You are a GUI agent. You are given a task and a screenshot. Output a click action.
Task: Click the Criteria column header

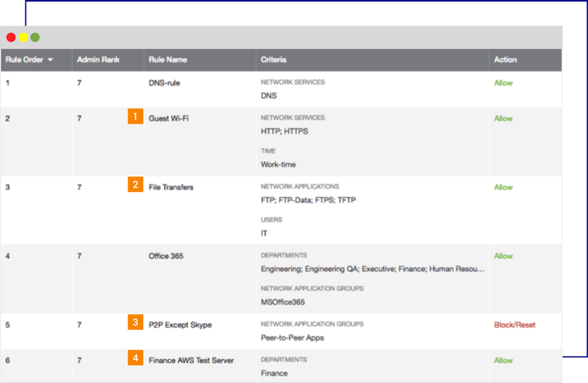pos(274,60)
